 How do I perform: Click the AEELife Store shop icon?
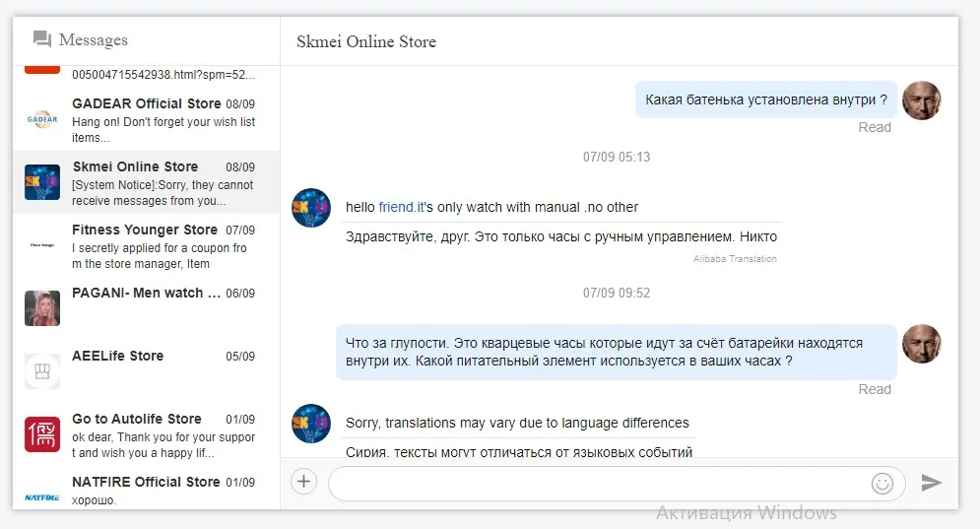(x=42, y=371)
